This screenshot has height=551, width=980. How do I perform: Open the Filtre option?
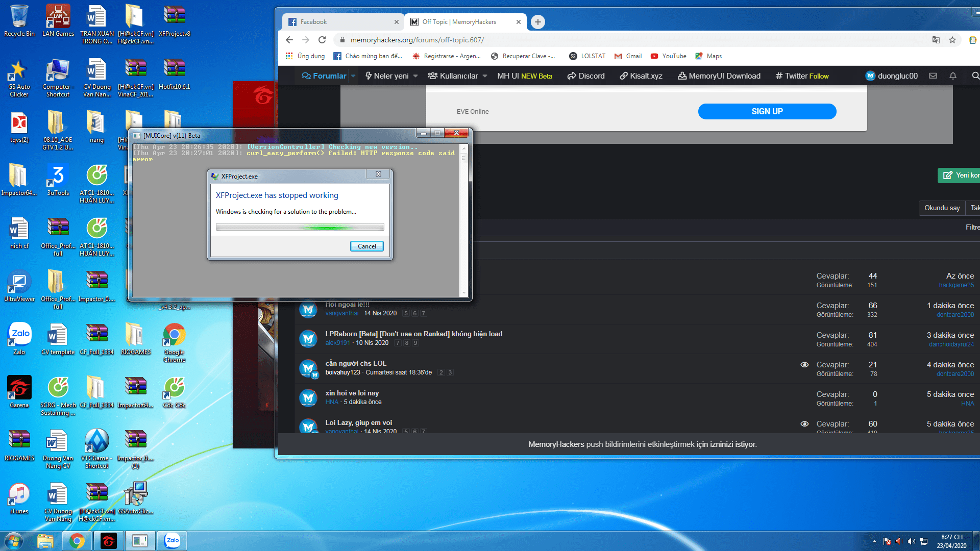[972, 227]
